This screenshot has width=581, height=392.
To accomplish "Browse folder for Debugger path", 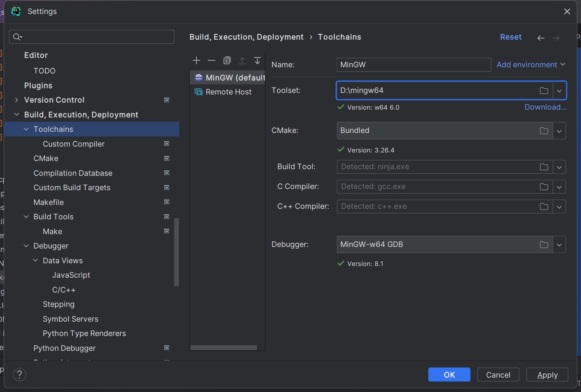I will (x=544, y=245).
